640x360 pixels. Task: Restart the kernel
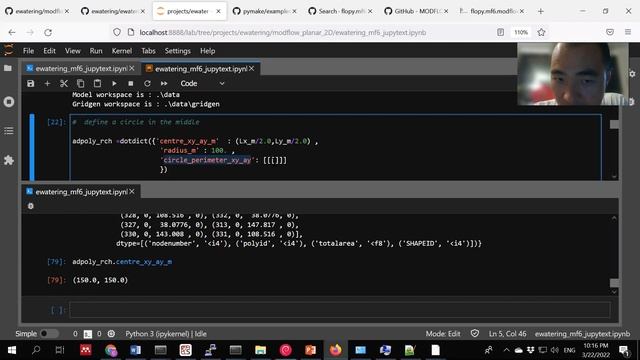pos(147,83)
